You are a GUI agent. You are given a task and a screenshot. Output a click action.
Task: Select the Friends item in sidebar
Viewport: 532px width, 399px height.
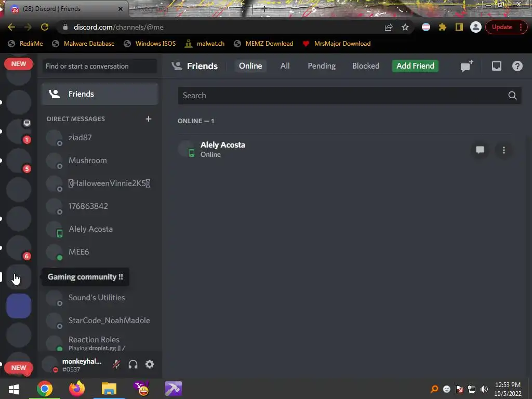click(x=100, y=94)
